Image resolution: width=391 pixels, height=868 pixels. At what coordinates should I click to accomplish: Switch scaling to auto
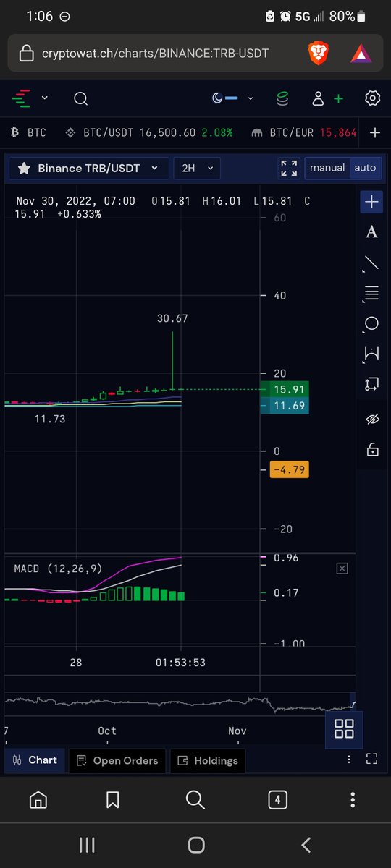(365, 168)
